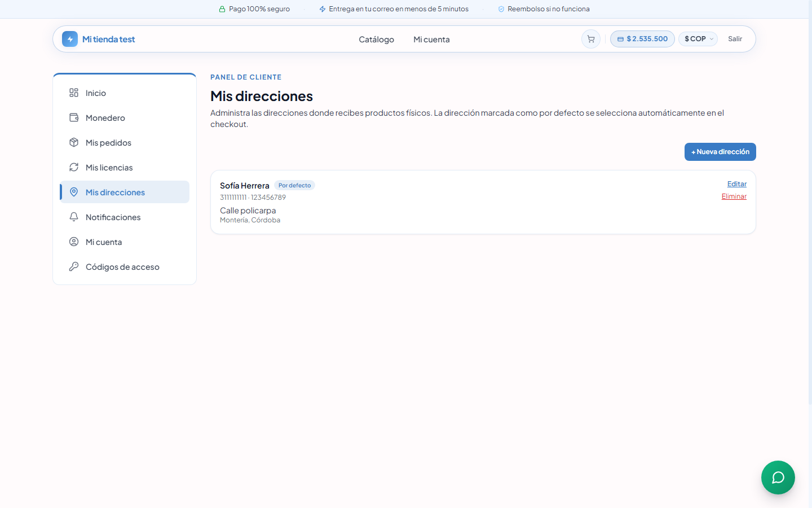Select Mis direcciones in the sidebar
This screenshot has height=508, width=812.
(x=125, y=192)
